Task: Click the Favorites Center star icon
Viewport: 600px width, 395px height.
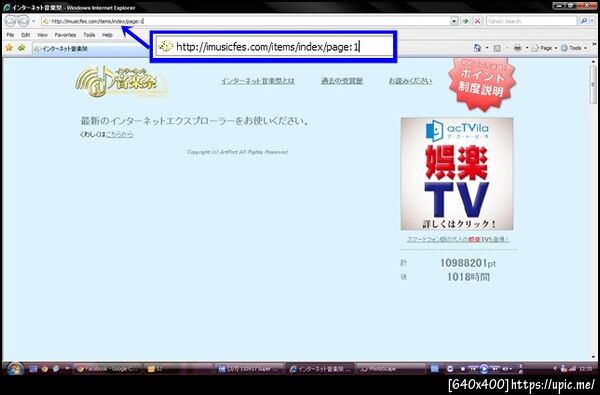Action: (x=9, y=48)
